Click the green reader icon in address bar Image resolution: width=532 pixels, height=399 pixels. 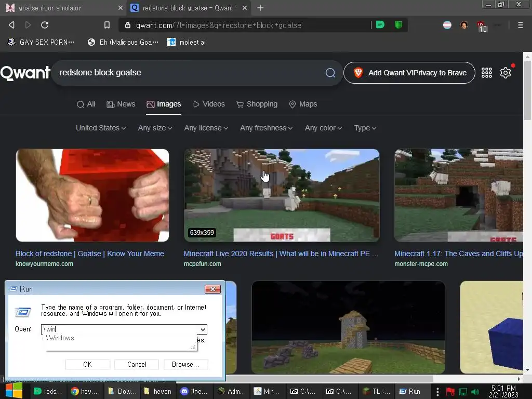pos(380,25)
